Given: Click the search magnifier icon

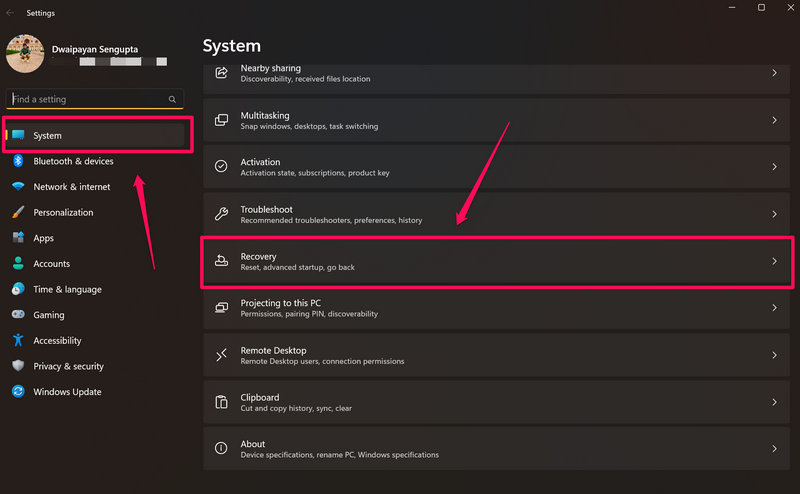Looking at the screenshot, I should pyautogui.click(x=172, y=100).
